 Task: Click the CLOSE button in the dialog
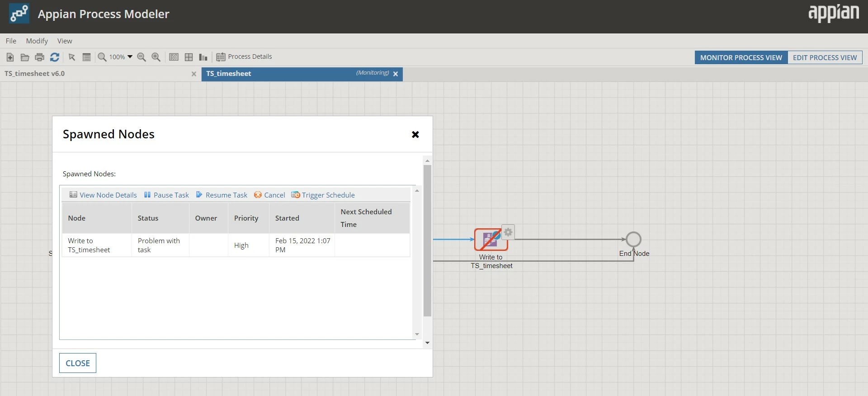[x=78, y=363]
